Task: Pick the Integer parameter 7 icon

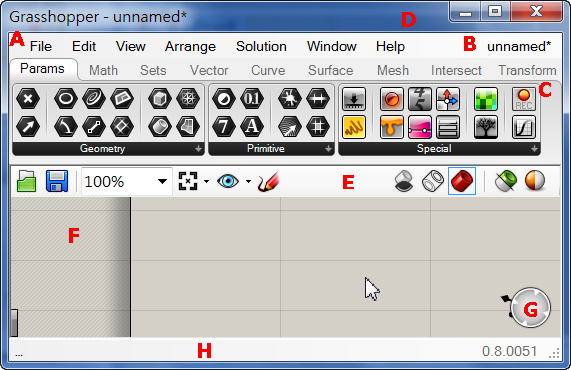Action: point(224,127)
